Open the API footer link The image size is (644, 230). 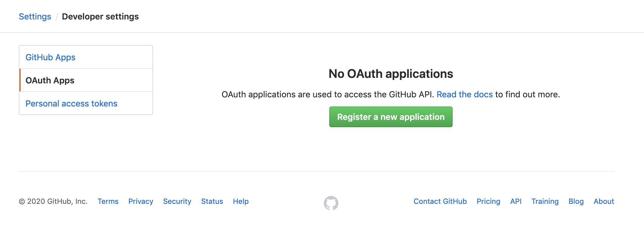[516, 201]
